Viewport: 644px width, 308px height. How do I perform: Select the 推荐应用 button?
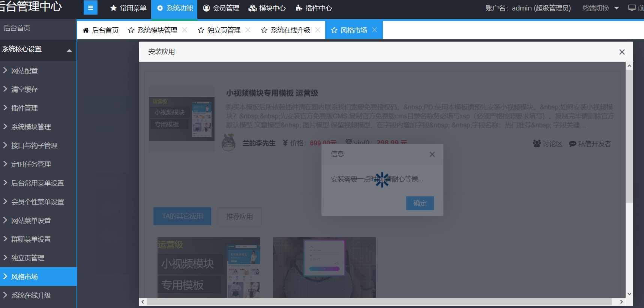point(239,216)
